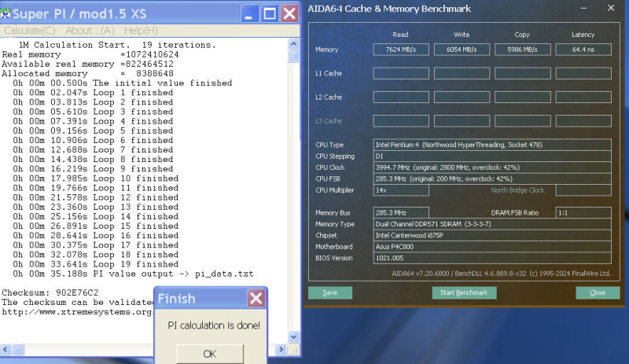
Task: Click the Loop 19 finished line
Action: tap(95, 264)
